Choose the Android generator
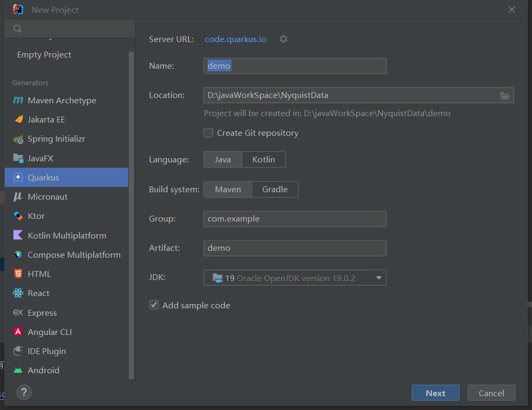Image resolution: width=532 pixels, height=410 pixels. click(x=43, y=371)
